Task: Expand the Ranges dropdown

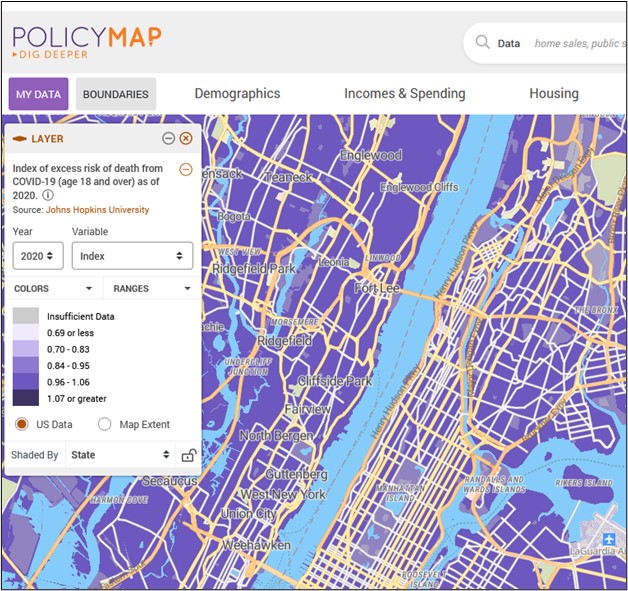Action: click(x=151, y=288)
